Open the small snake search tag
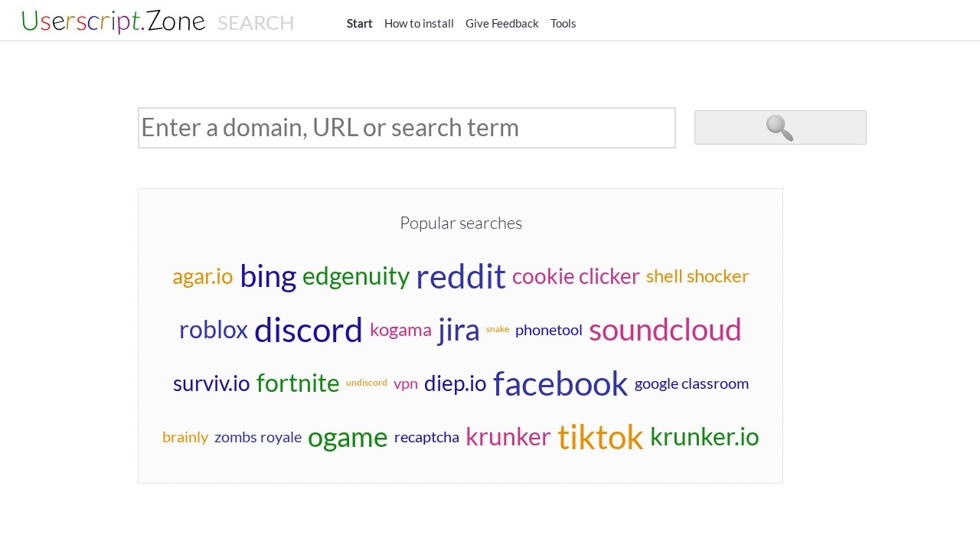 (498, 329)
